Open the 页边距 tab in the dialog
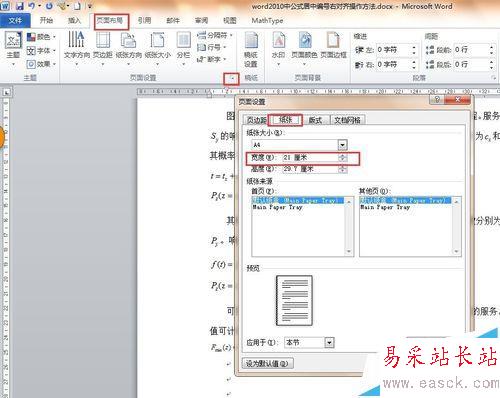Screen dimensions: 500x398 256,120
